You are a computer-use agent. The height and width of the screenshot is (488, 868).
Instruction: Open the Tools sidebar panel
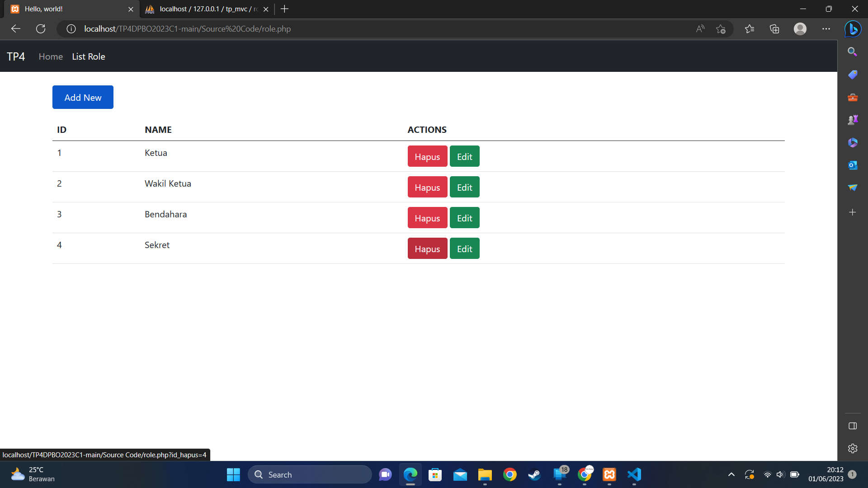point(853,97)
